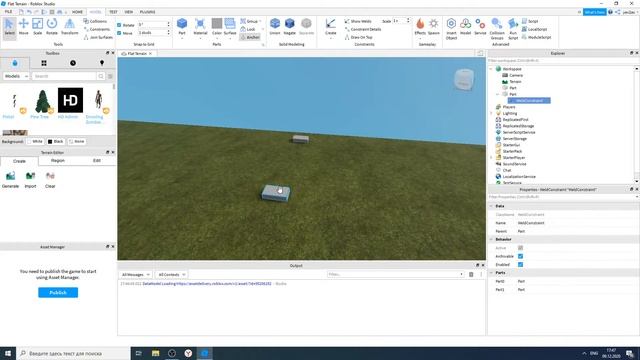The image size is (640, 360).
Task: Click the What's New button
Action: (594, 12)
